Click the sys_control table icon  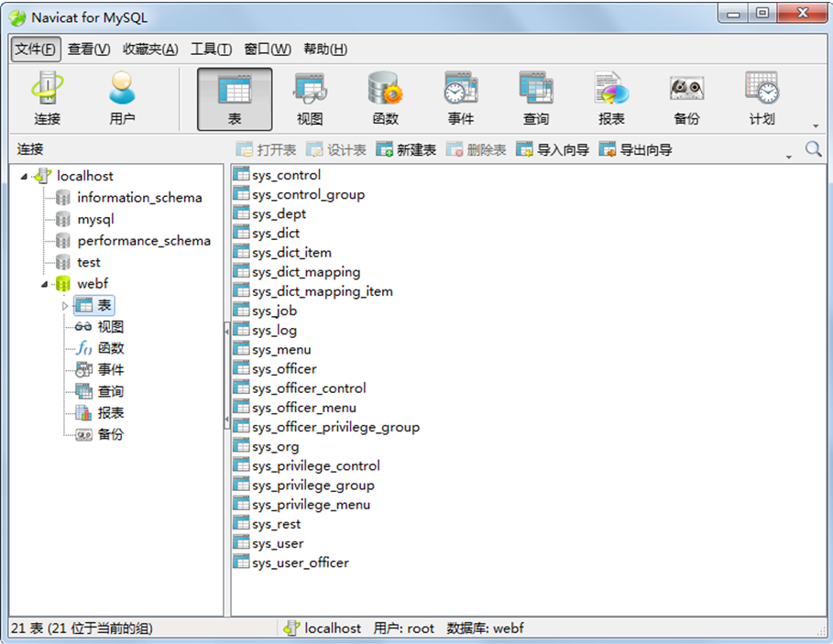tap(241, 174)
